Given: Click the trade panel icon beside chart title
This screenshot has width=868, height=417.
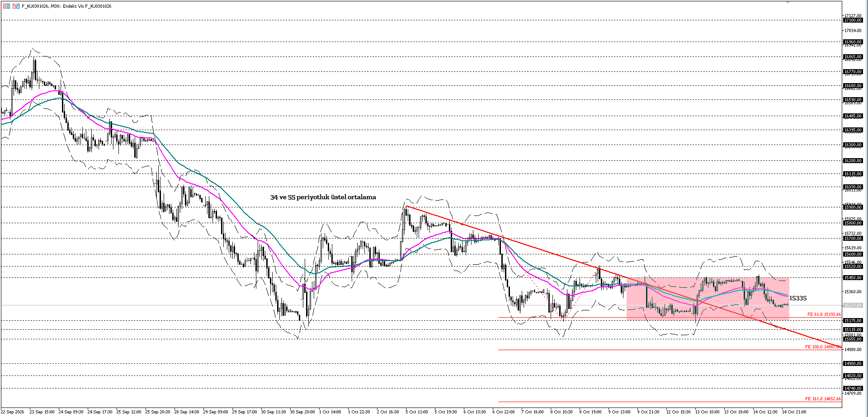Looking at the screenshot, I should (x=16, y=6).
